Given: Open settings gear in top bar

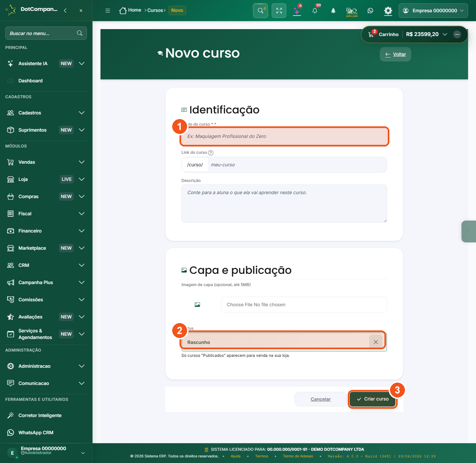Looking at the screenshot, I should (388, 11).
